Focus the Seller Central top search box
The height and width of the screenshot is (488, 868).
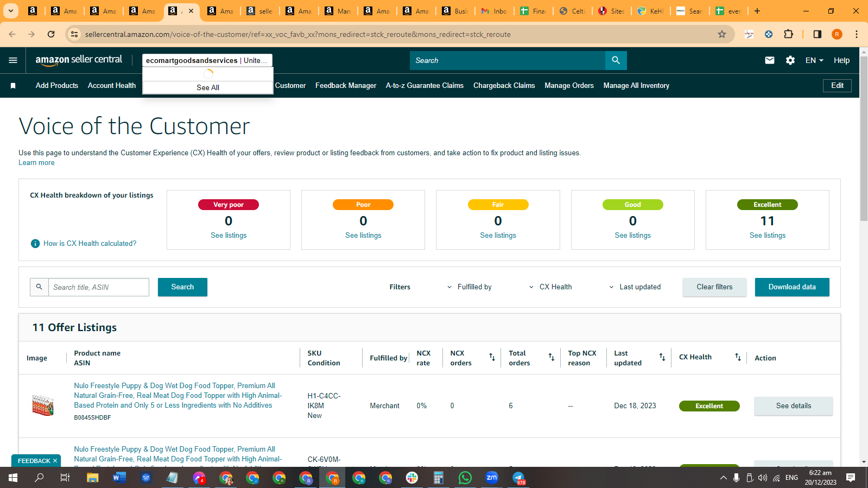click(508, 60)
